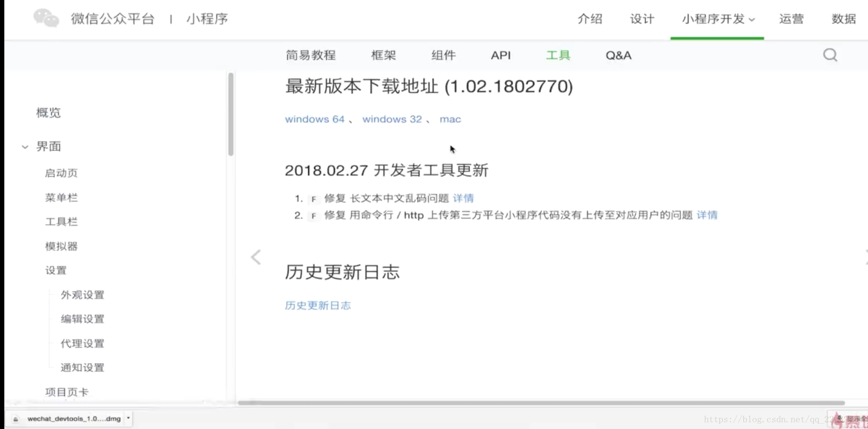Open 外观设置 in the sidebar
The image size is (868, 429).
point(82,295)
